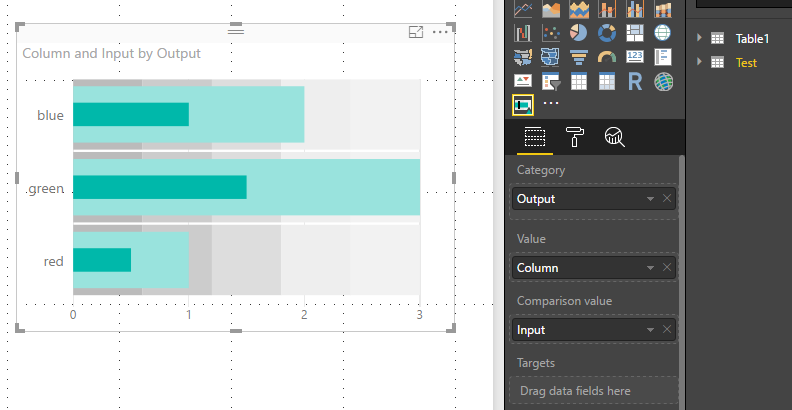The width and height of the screenshot is (792, 410).
Task: Switch to the Analytics magnifier tab
Action: pos(614,137)
